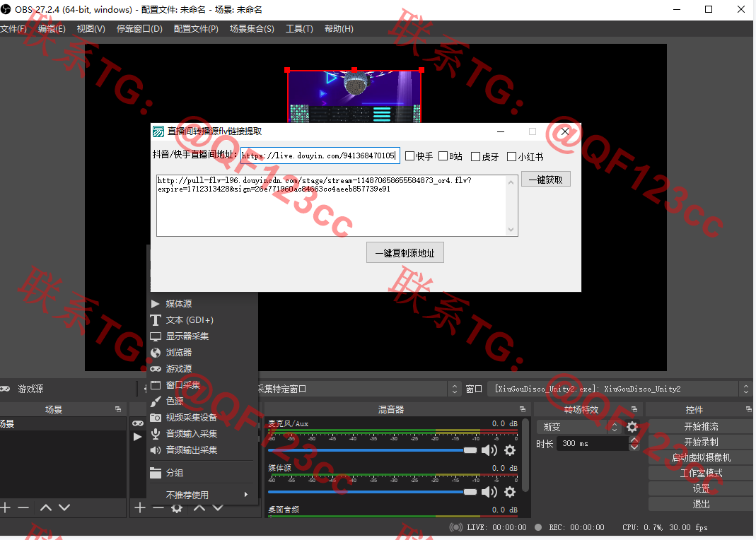
Task: Open source properties gear in Sources panel
Action: tap(177, 507)
